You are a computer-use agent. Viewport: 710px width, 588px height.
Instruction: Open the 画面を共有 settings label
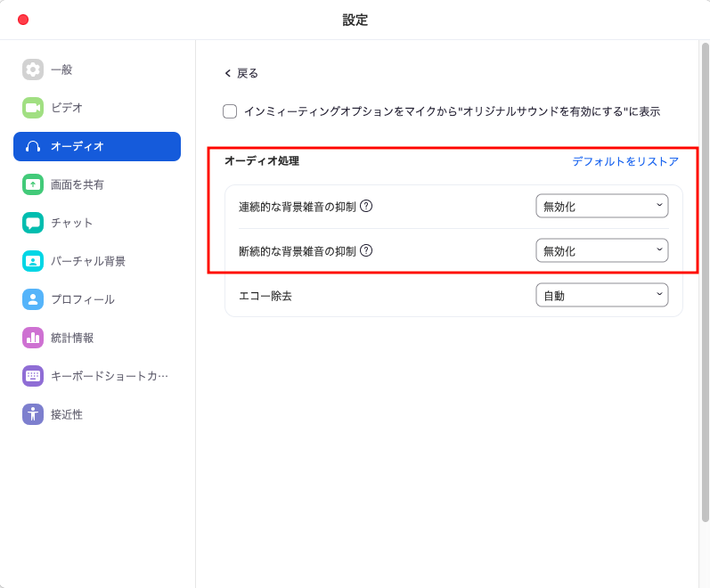click(78, 184)
